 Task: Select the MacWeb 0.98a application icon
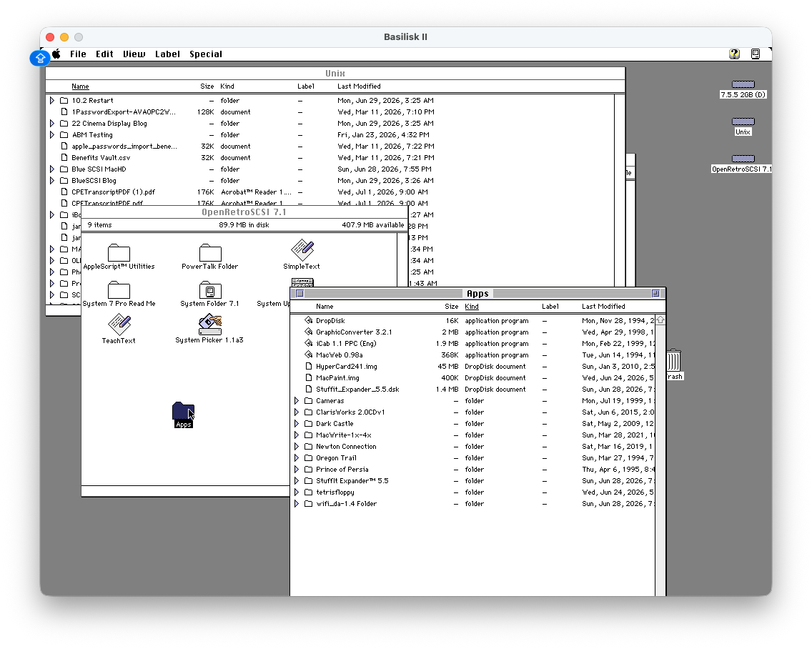(309, 355)
